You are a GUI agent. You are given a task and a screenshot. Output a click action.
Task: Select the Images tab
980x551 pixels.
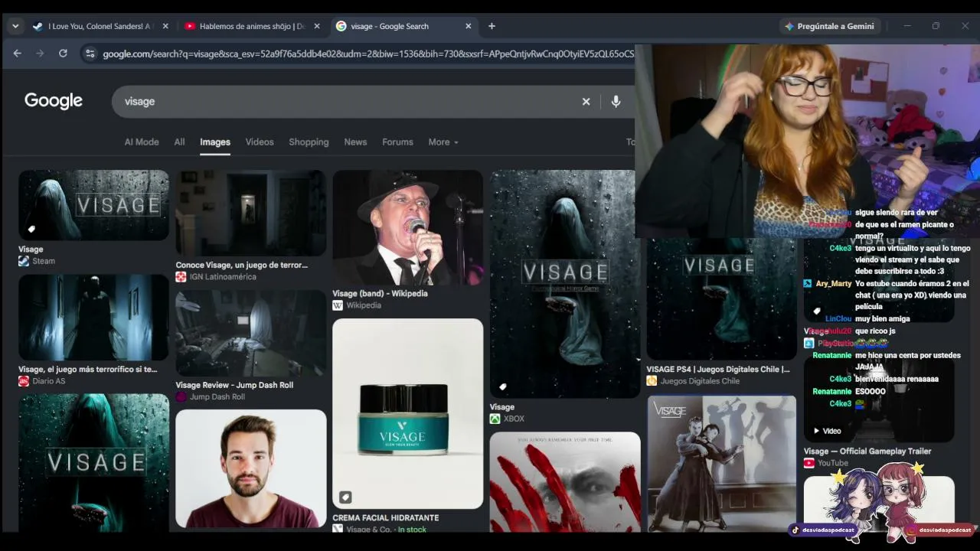coord(215,142)
